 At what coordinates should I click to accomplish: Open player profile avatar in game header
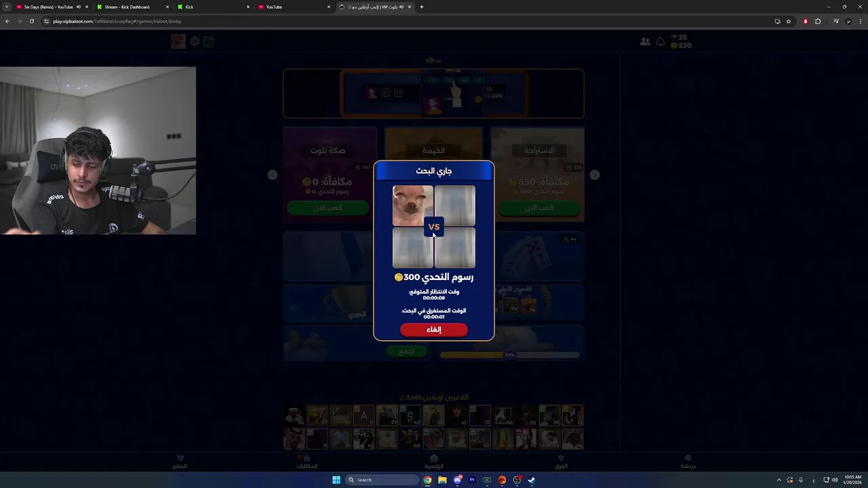click(x=178, y=41)
